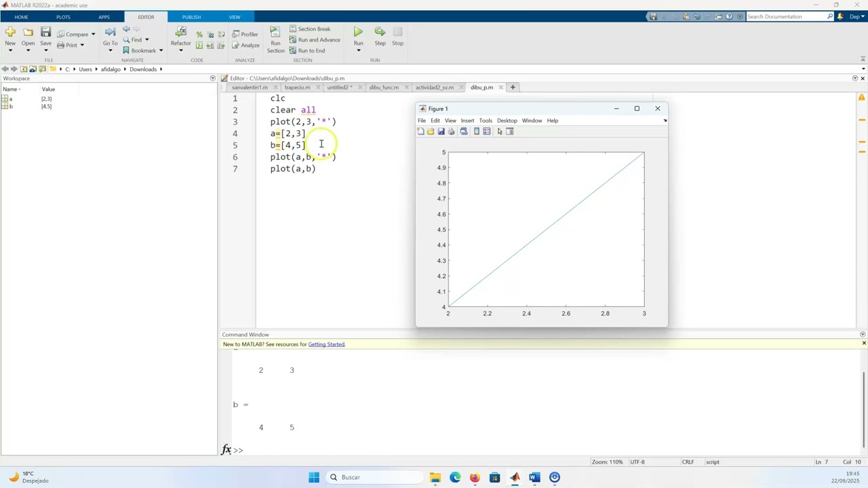Create a new file with New icon

coord(10,32)
